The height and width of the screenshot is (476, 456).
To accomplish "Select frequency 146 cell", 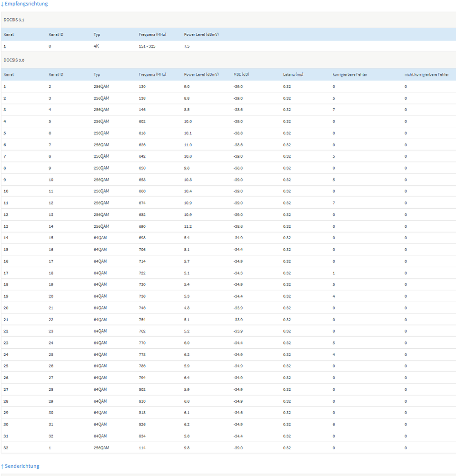I will tap(142, 110).
